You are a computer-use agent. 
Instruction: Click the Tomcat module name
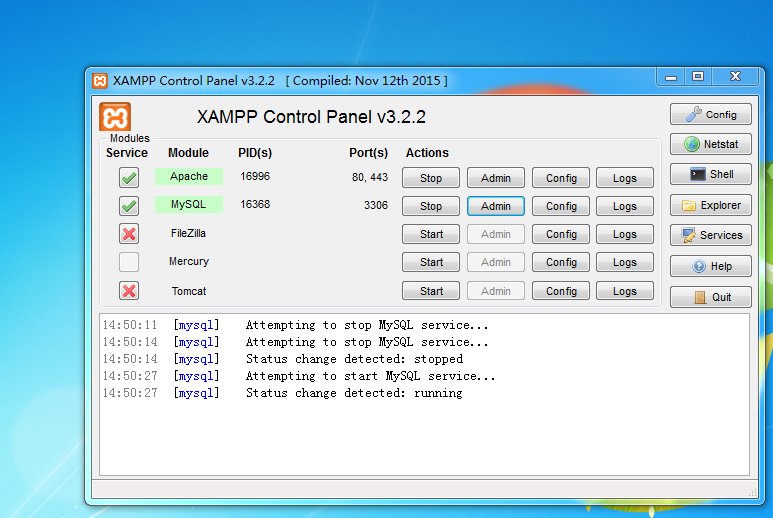(189, 291)
